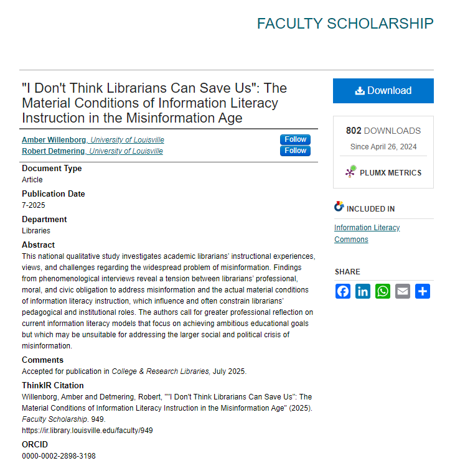Click the PlumX Metrics icon

(x=351, y=172)
